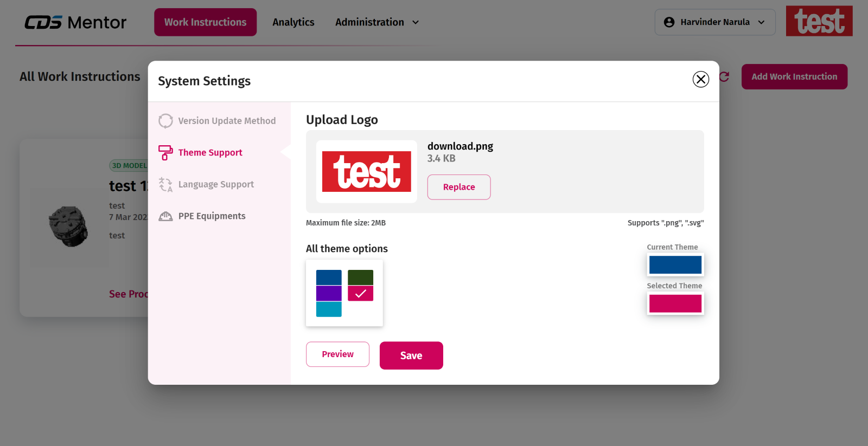
Task: Select the dark green theme swatch
Action: (360, 277)
